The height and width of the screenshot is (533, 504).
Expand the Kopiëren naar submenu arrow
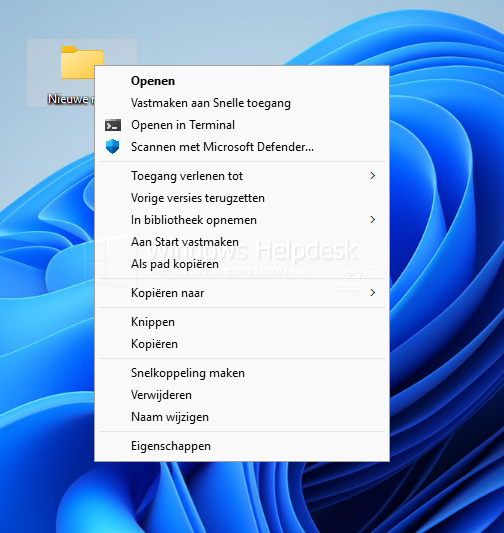pos(372,293)
